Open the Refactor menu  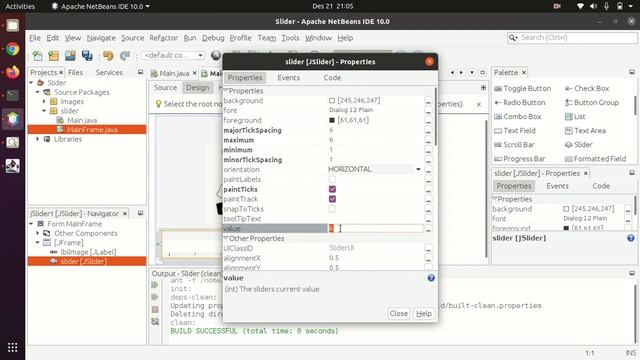163,38
